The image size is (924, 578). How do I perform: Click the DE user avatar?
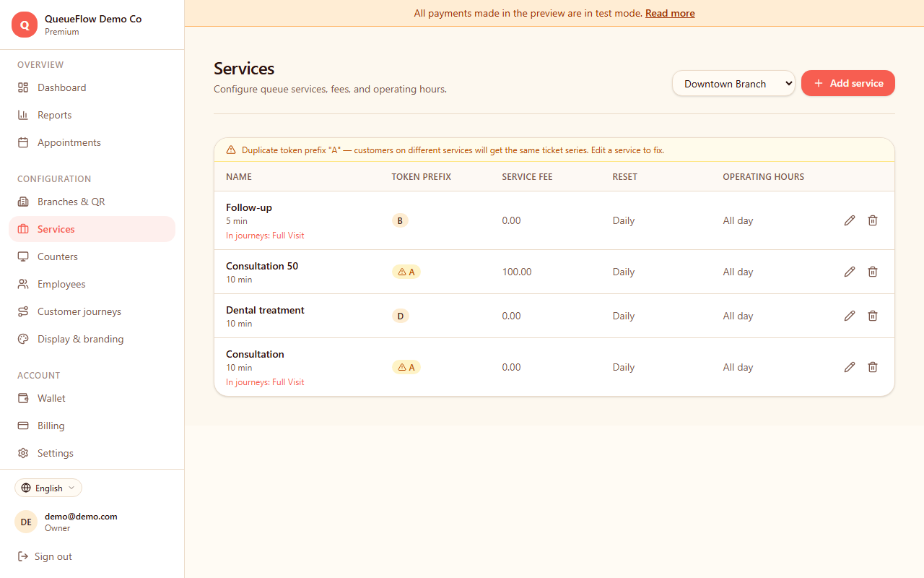tap(26, 522)
